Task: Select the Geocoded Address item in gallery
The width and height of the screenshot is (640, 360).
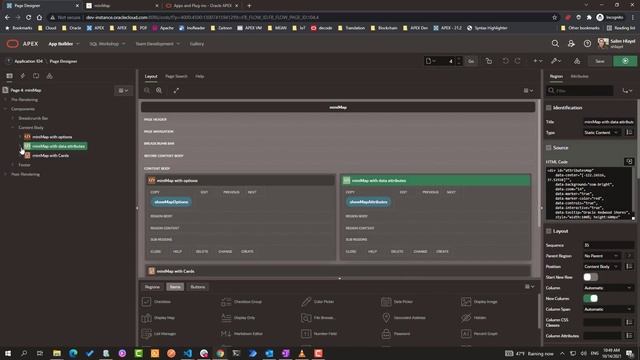Action: (x=403, y=318)
